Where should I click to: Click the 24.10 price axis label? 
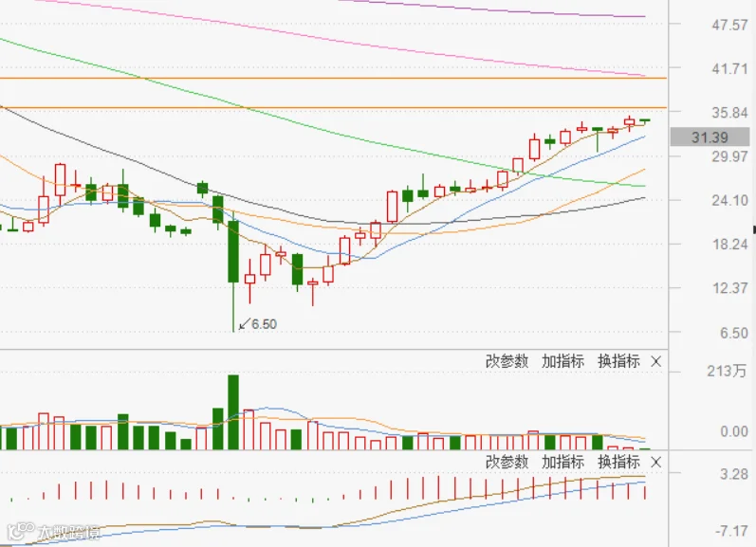tap(729, 200)
